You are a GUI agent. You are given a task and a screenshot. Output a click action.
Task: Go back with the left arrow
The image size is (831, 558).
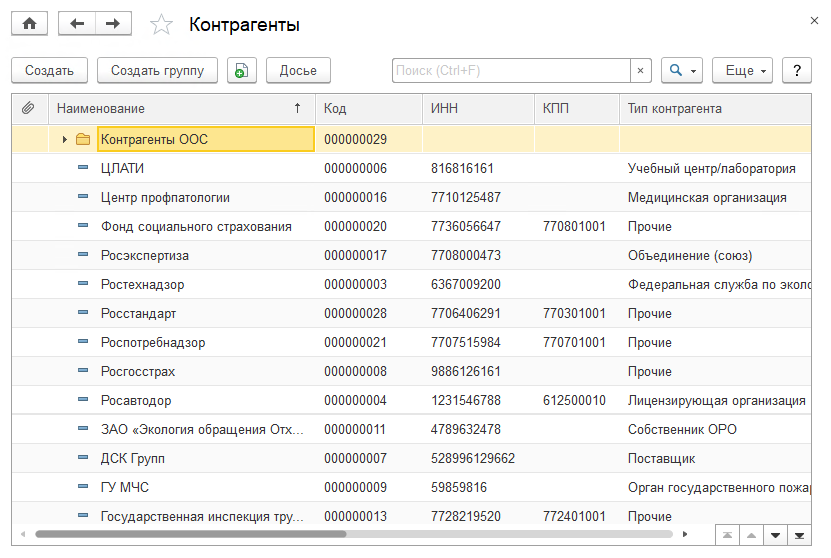click(x=77, y=24)
